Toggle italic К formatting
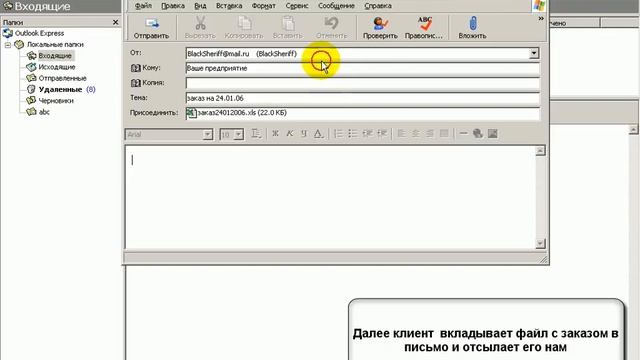The width and height of the screenshot is (640, 360). [290, 133]
